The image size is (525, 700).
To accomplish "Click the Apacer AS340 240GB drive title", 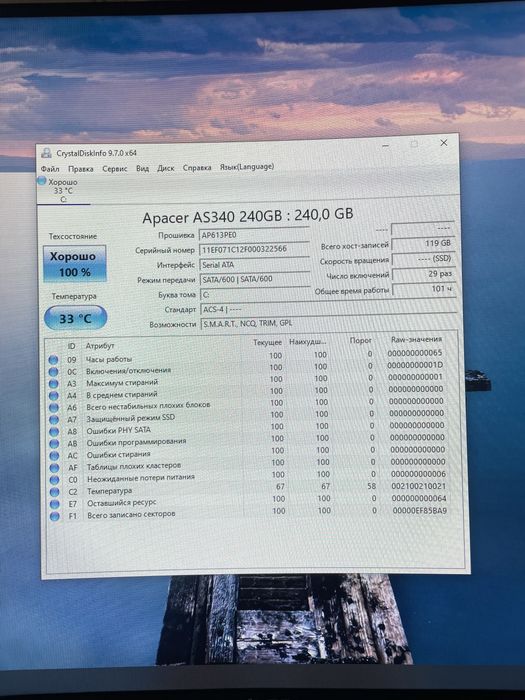I will point(247,216).
